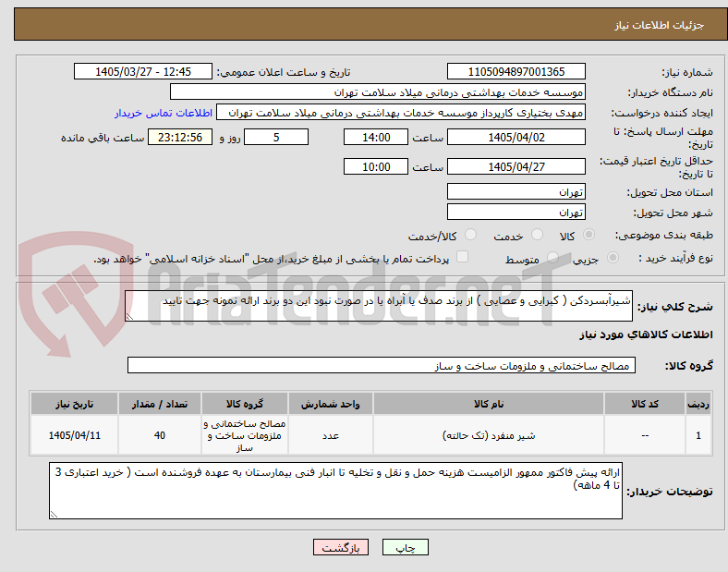Click the delivery province تهران field
The width and height of the screenshot is (728, 572).
coord(516,191)
